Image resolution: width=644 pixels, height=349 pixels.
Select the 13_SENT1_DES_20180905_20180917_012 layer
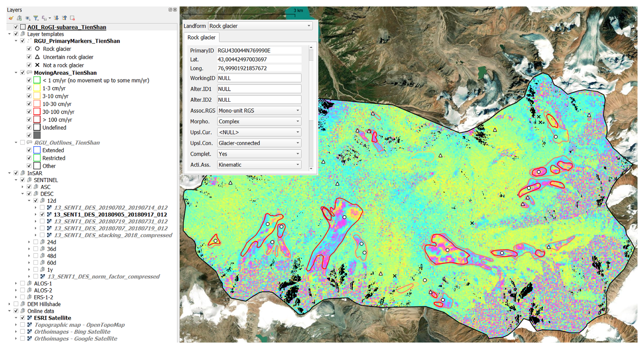click(x=110, y=215)
